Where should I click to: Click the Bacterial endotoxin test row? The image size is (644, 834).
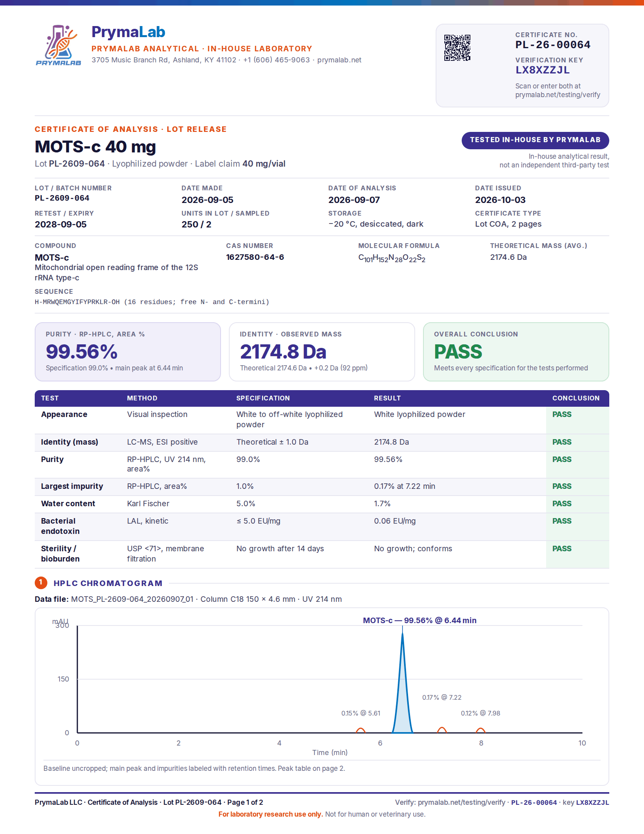[x=322, y=527]
